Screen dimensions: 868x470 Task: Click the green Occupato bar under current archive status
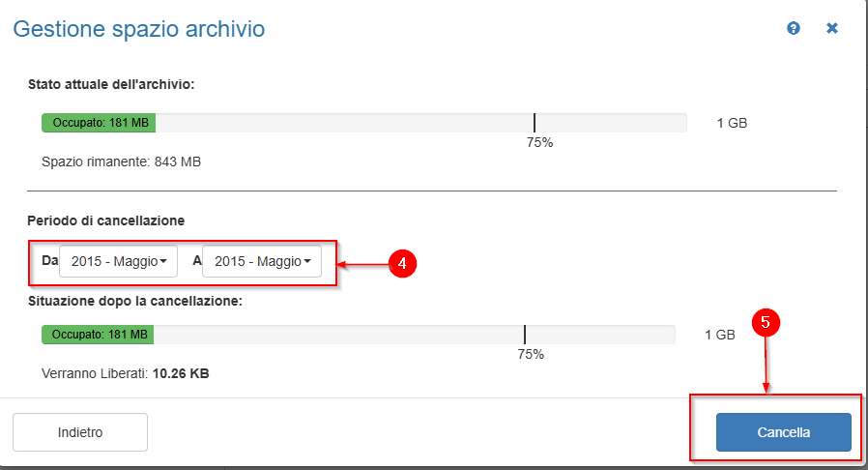(x=99, y=123)
